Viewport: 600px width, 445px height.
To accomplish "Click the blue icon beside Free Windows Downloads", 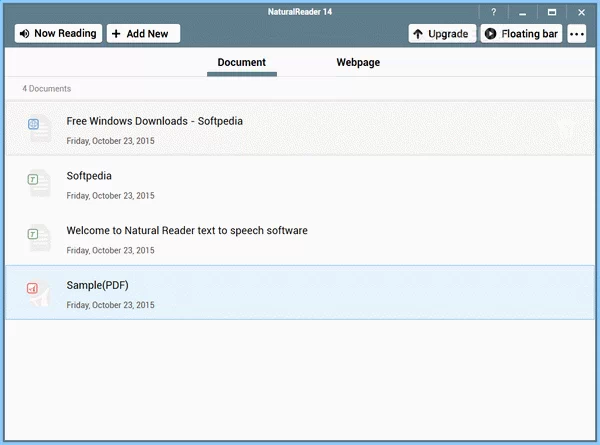I will 33,124.
